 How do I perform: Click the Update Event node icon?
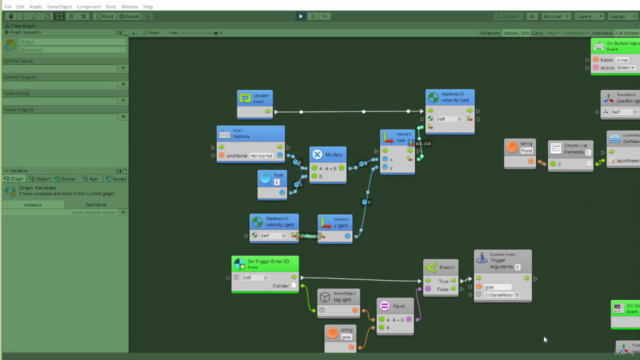click(245, 98)
